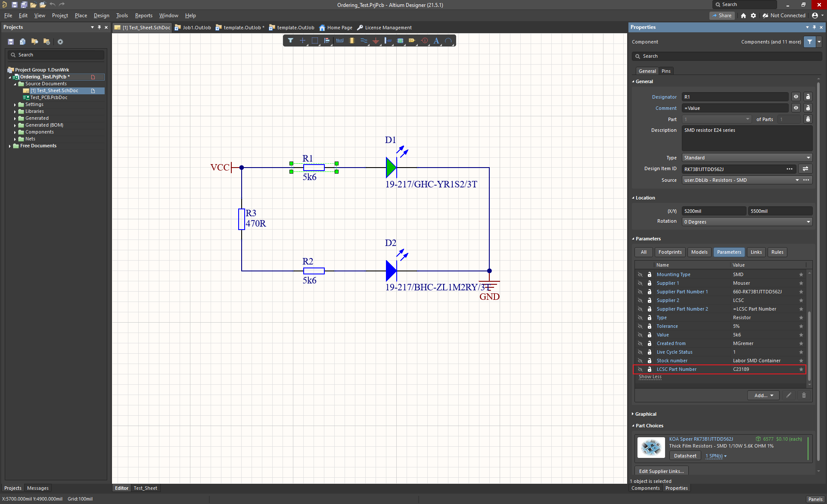
Task: Toggle the Designator lock icon
Action: click(808, 97)
